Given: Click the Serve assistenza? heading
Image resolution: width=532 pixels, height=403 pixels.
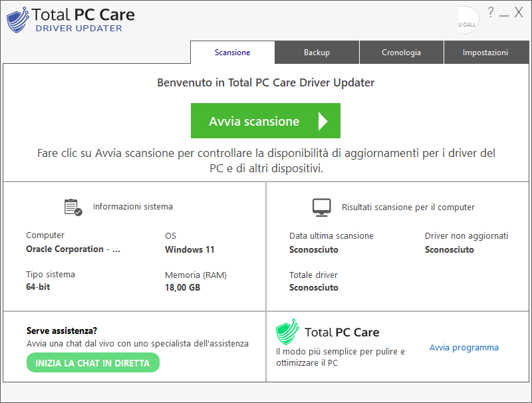Looking at the screenshot, I should click(x=62, y=331).
